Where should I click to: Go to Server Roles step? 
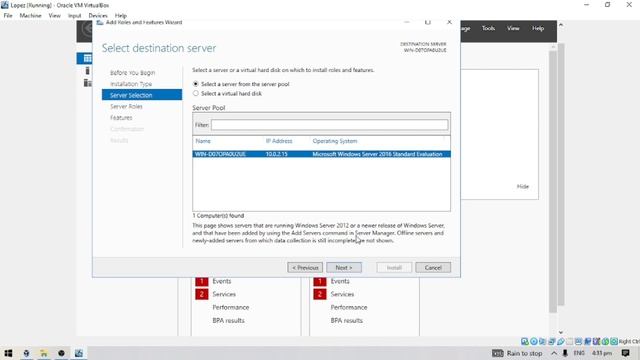coord(126,106)
